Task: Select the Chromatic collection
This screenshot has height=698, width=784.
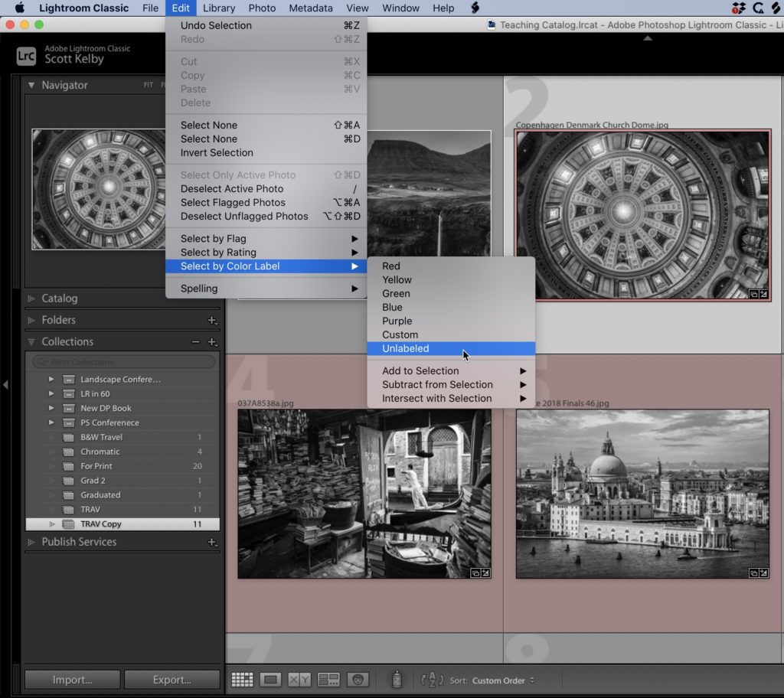Action: [x=122, y=452]
